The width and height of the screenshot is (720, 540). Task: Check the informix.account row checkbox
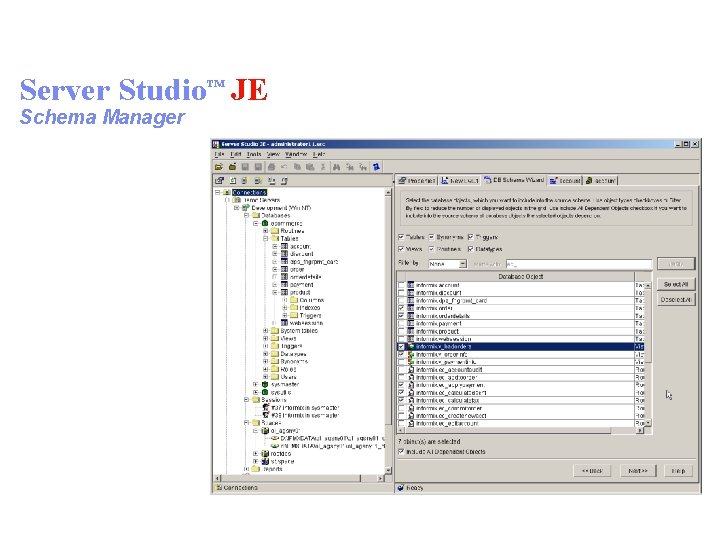(402, 285)
